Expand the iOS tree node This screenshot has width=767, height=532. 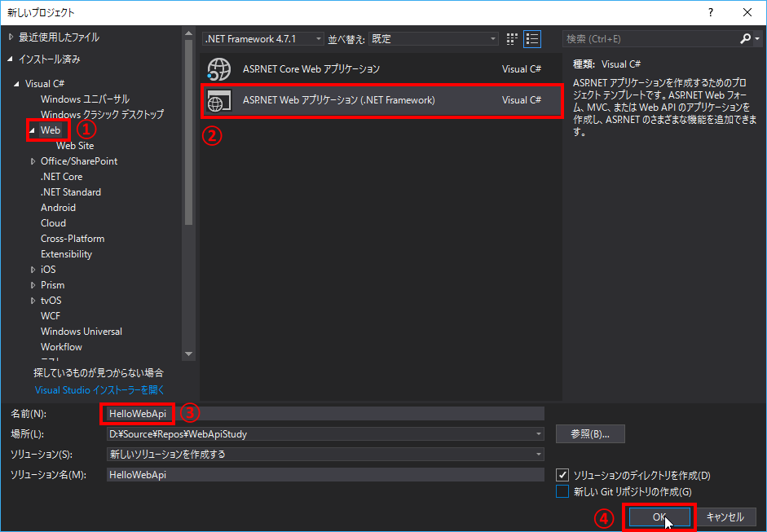point(33,270)
